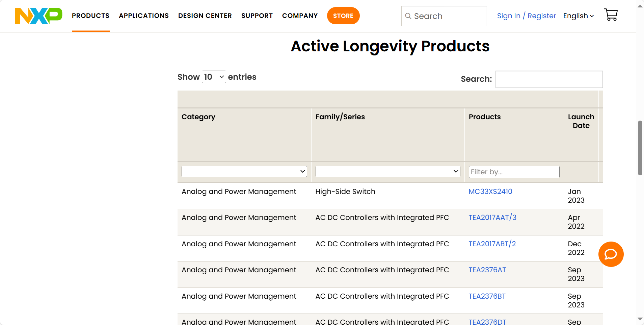Click the NXP logo
Image resolution: width=644 pixels, height=325 pixels.
[x=38, y=16]
